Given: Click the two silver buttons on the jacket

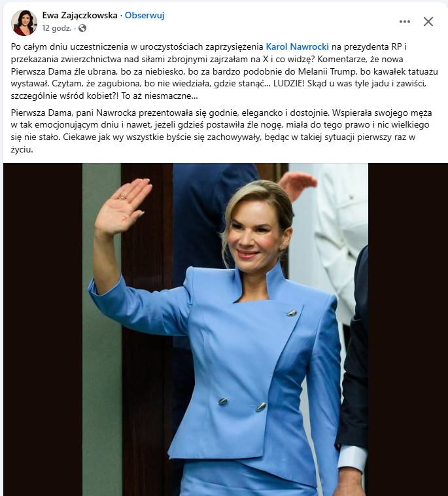Looking at the screenshot, I should point(242,404).
